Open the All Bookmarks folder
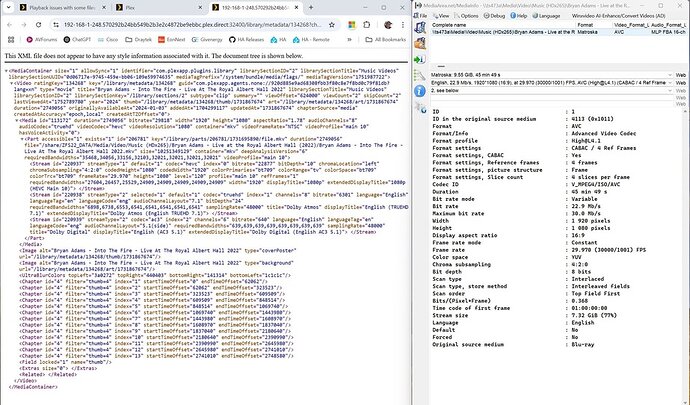 click(x=385, y=40)
